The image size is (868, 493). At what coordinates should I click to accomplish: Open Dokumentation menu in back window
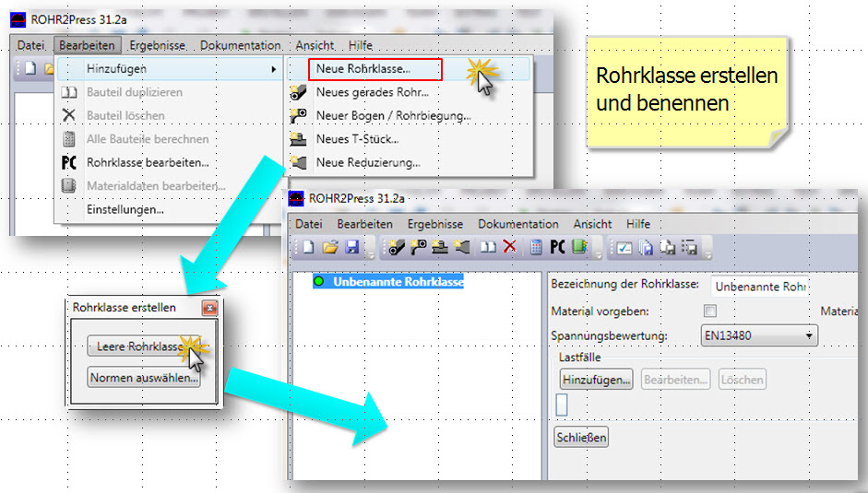(x=240, y=45)
